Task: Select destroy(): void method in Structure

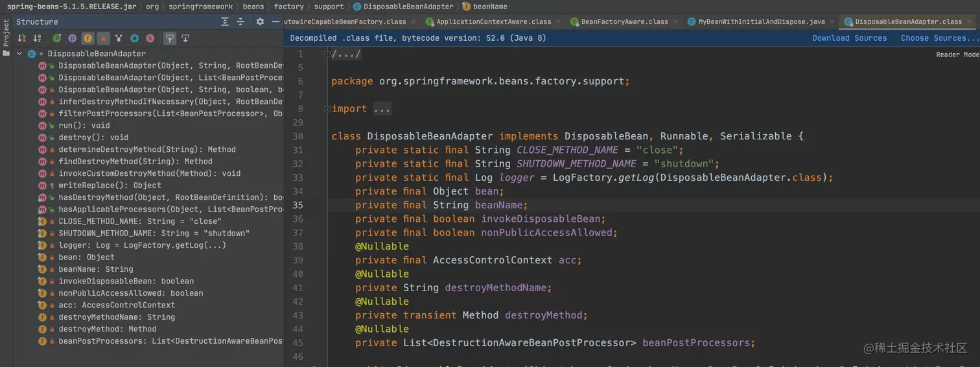Action: (93, 137)
